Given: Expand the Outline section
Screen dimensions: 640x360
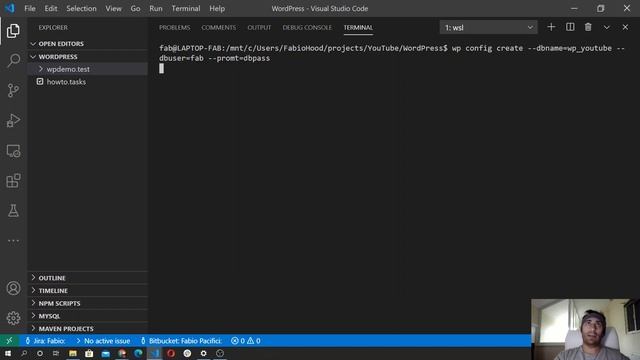Looking at the screenshot, I should point(87,278).
